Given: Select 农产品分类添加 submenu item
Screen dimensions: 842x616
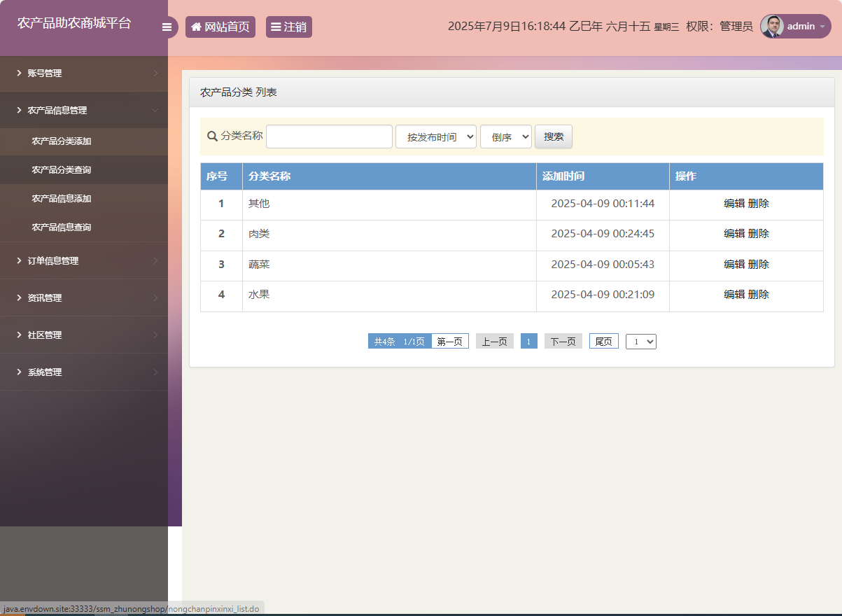Looking at the screenshot, I should point(60,141).
